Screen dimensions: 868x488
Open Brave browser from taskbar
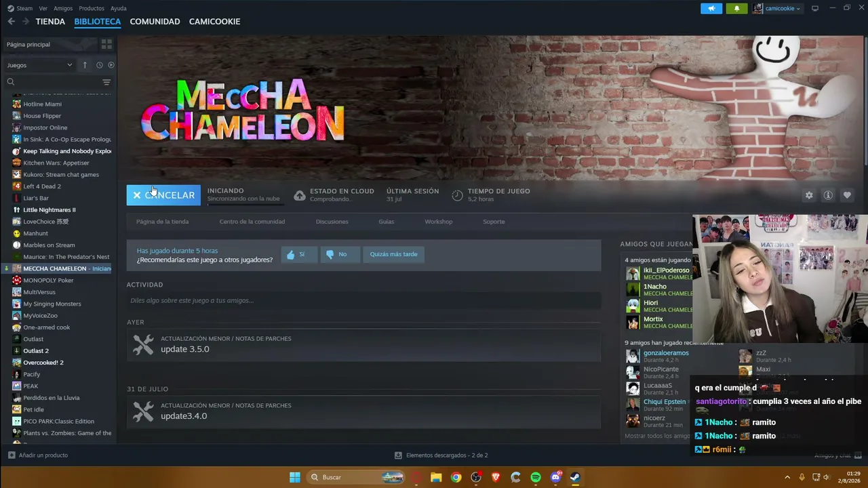(496, 477)
